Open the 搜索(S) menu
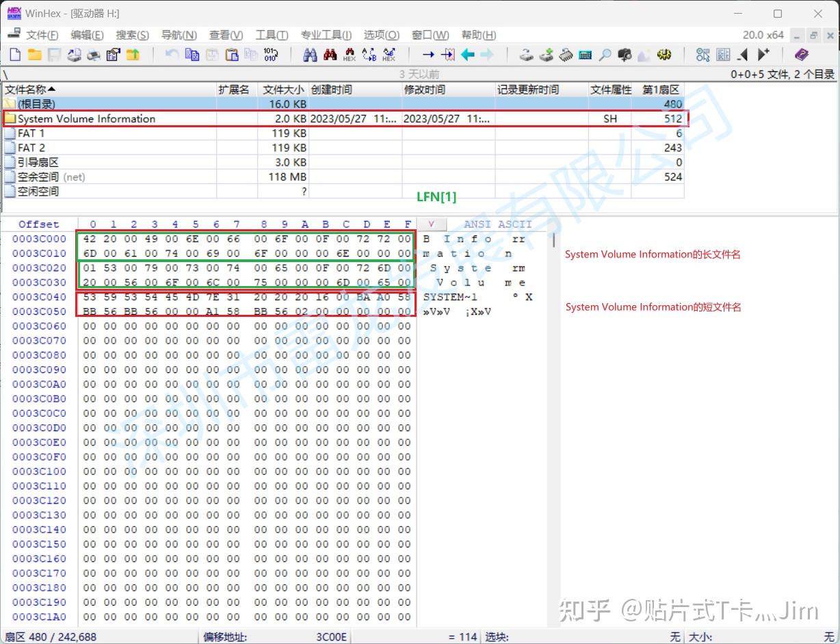The image size is (840, 644). point(132,35)
